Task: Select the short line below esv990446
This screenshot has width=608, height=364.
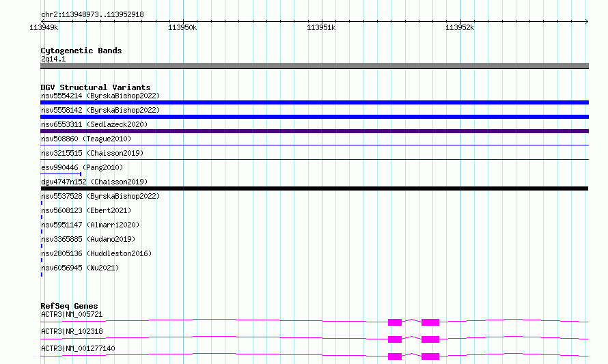Action: tap(61, 174)
